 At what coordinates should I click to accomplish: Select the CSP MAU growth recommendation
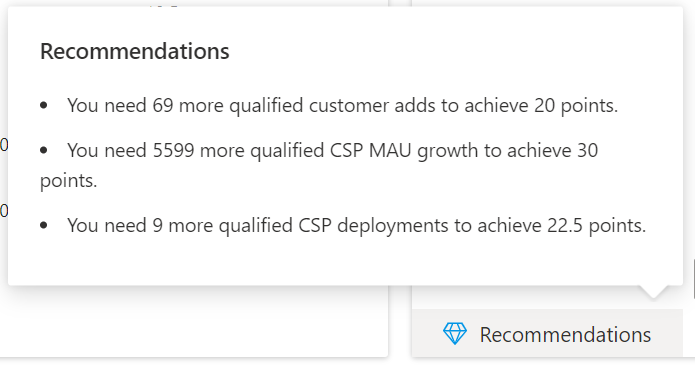click(319, 165)
